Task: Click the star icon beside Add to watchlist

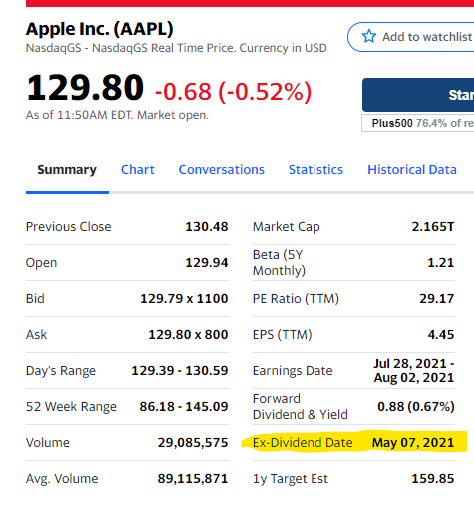Action: tap(369, 36)
